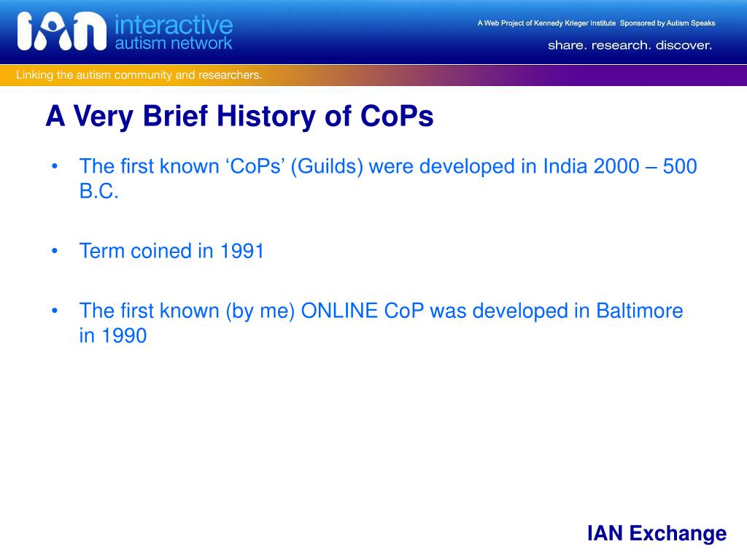This screenshot has height=560, width=747.
Task: Click the 'interactive autism network' wordmark
Action: 174,32
